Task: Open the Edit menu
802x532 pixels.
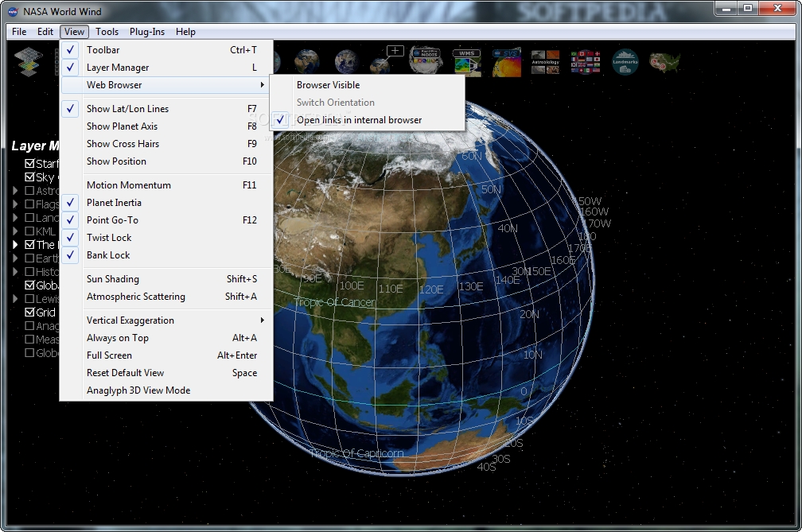Action: (45, 32)
